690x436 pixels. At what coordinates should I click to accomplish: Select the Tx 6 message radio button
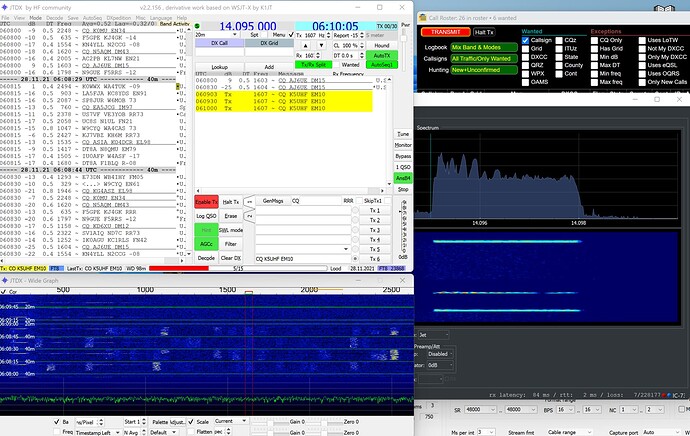click(x=355, y=259)
